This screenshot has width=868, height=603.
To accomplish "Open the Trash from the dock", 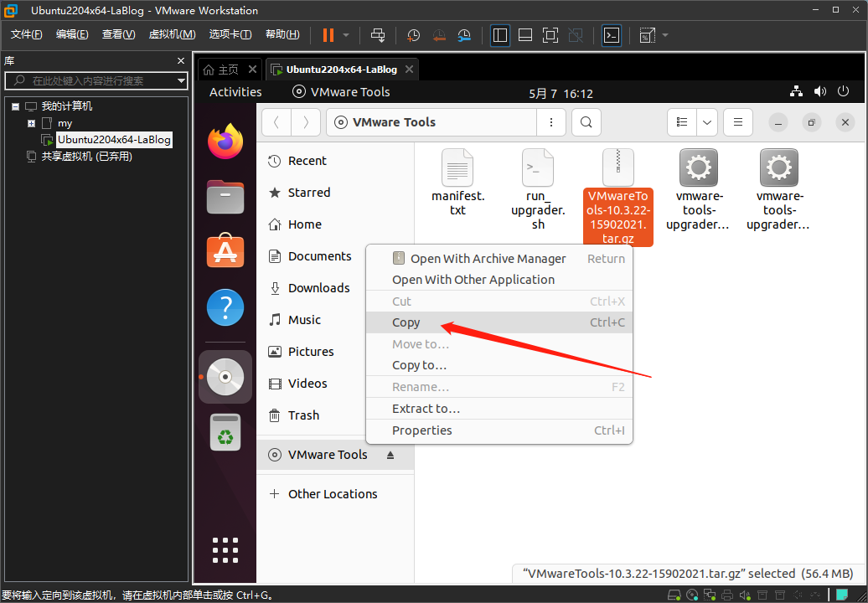I will pos(225,432).
